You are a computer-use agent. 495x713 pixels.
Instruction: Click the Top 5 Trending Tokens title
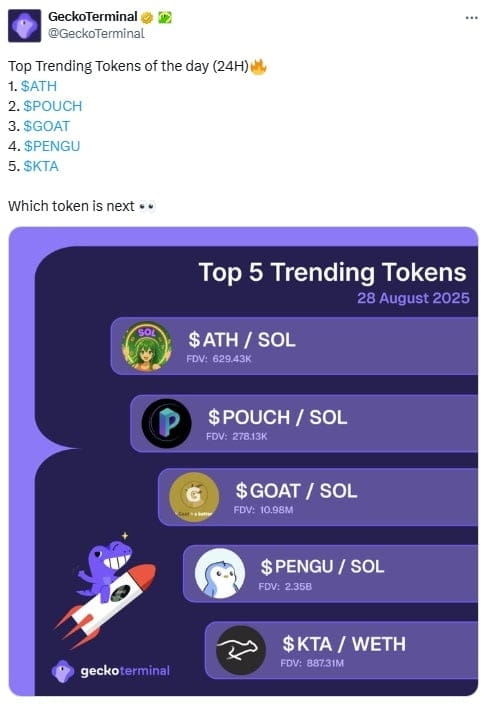click(x=332, y=273)
